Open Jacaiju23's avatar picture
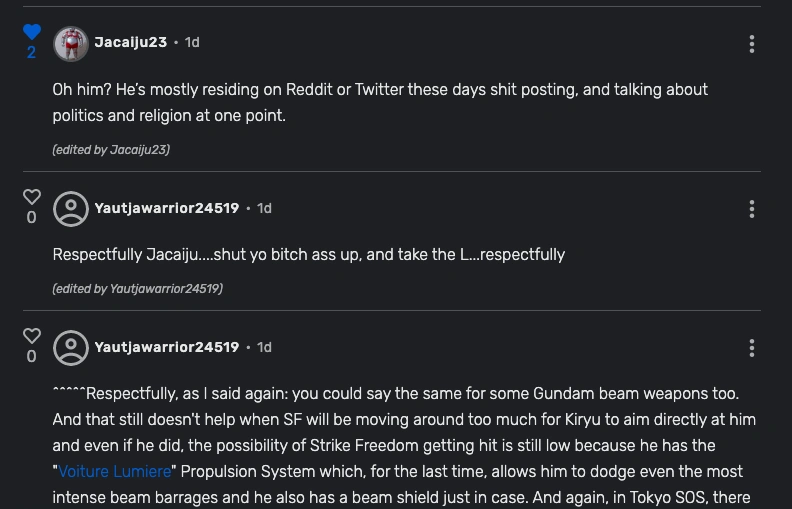 [71, 43]
